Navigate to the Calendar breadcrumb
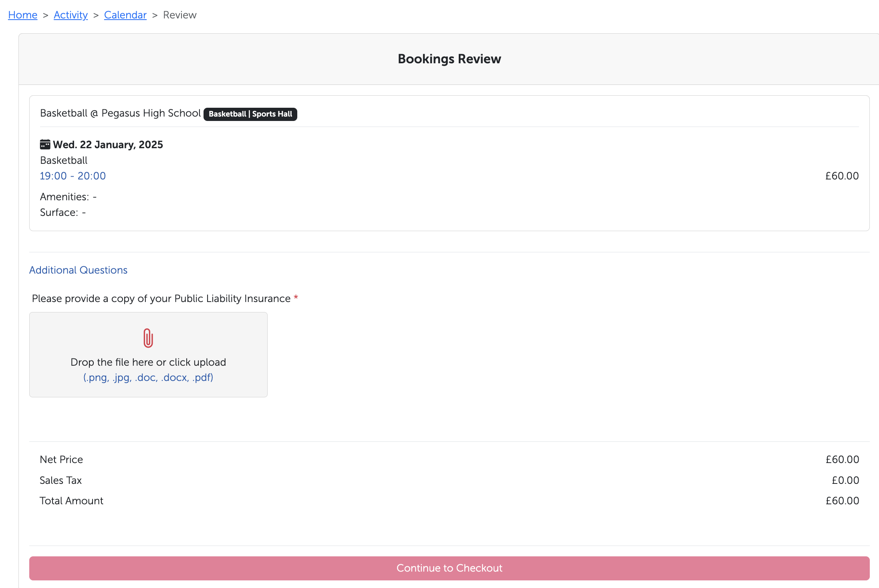This screenshot has height=588, width=879. pyautogui.click(x=125, y=15)
